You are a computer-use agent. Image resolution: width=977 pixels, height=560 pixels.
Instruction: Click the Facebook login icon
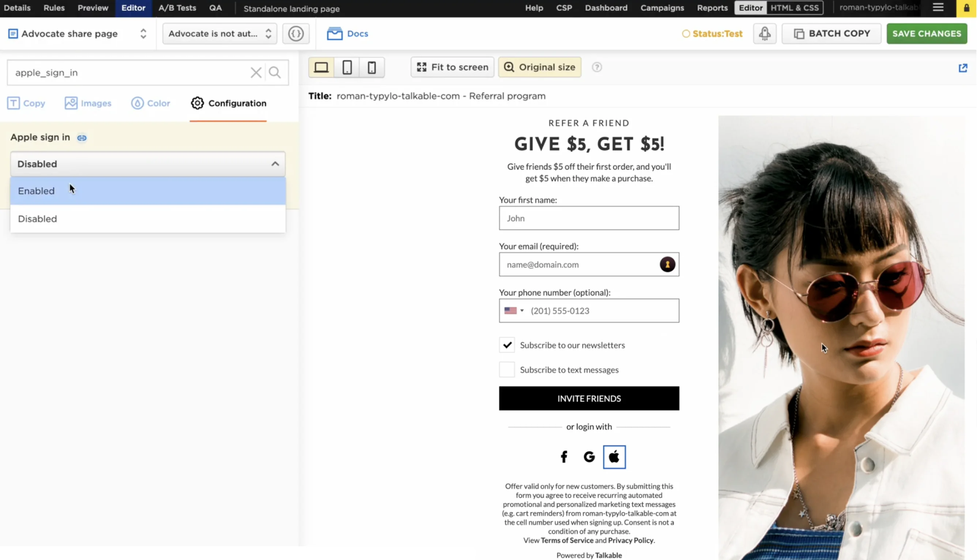(x=564, y=457)
